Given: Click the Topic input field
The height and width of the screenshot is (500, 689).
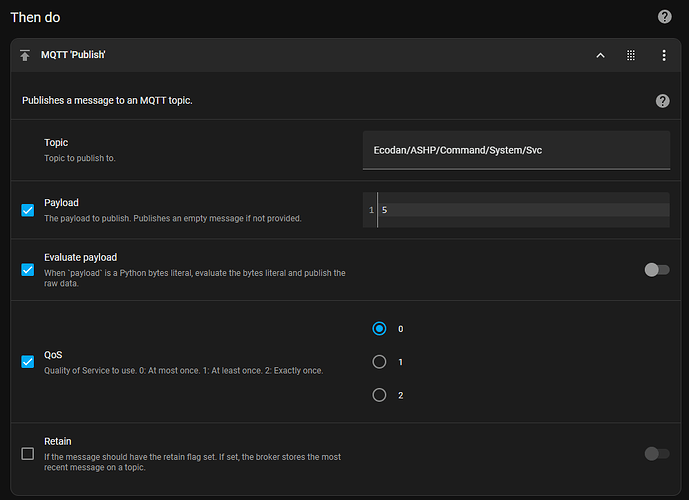Looking at the screenshot, I should (516, 150).
